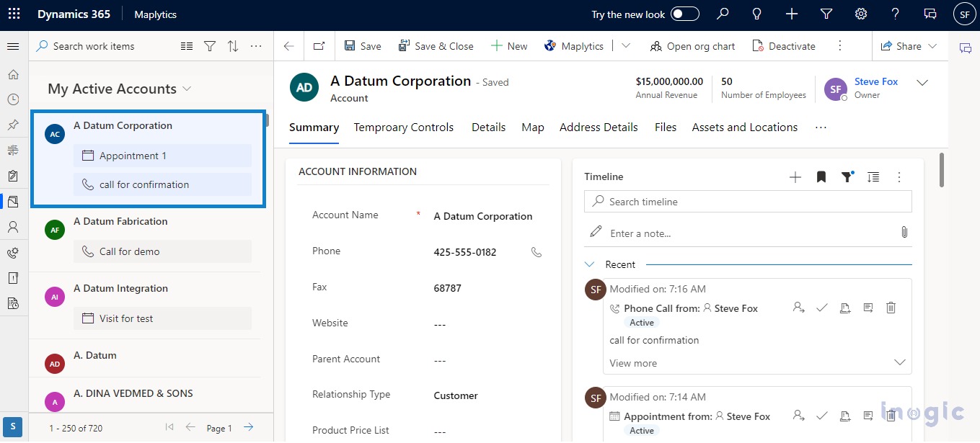Go to Home in left navigation
The width and height of the screenshot is (980, 443).
click(x=13, y=75)
